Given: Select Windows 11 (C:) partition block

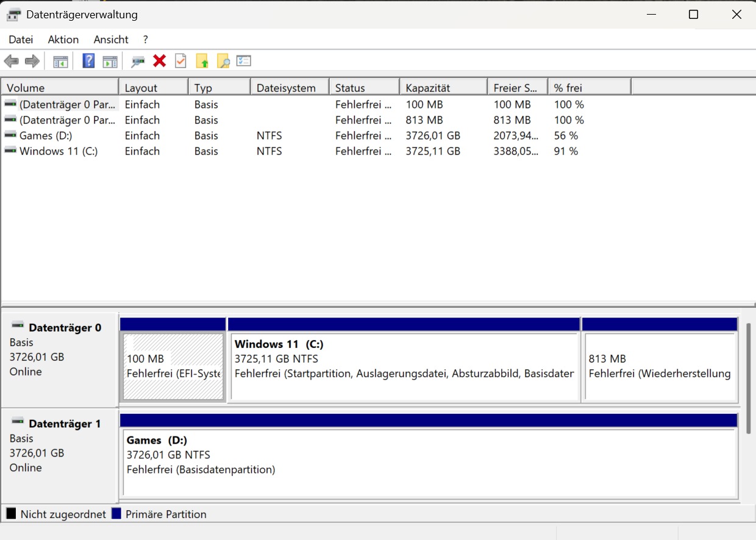Looking at the screenshot, I should (x=404, y=366).
